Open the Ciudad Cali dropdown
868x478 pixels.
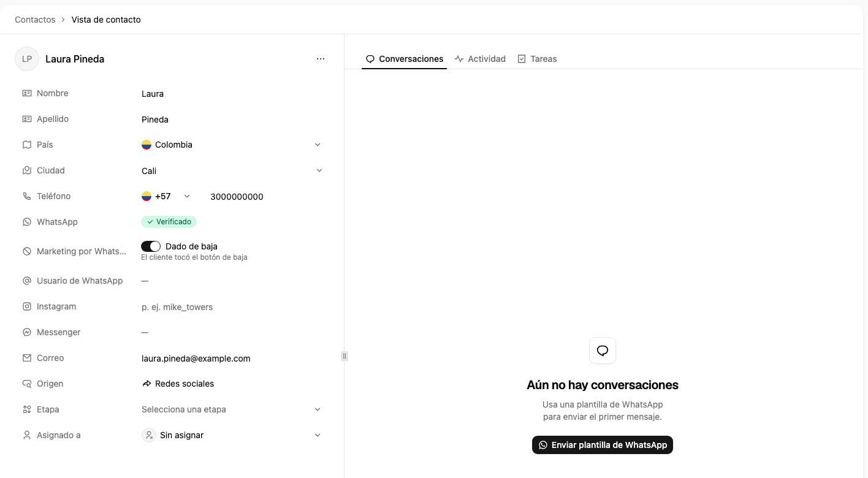(232, 170)
